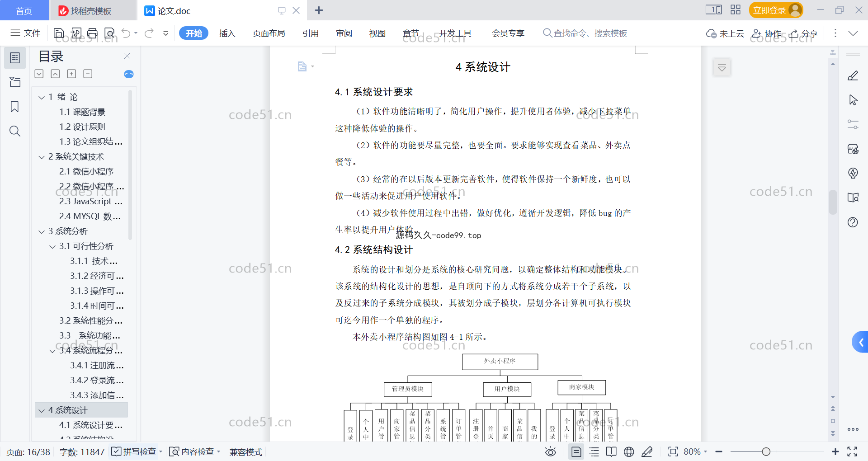Open the bookmark sidebar icon
Image resolution: width=868 pixels, height=461 pixels.
tap(15, 107)
